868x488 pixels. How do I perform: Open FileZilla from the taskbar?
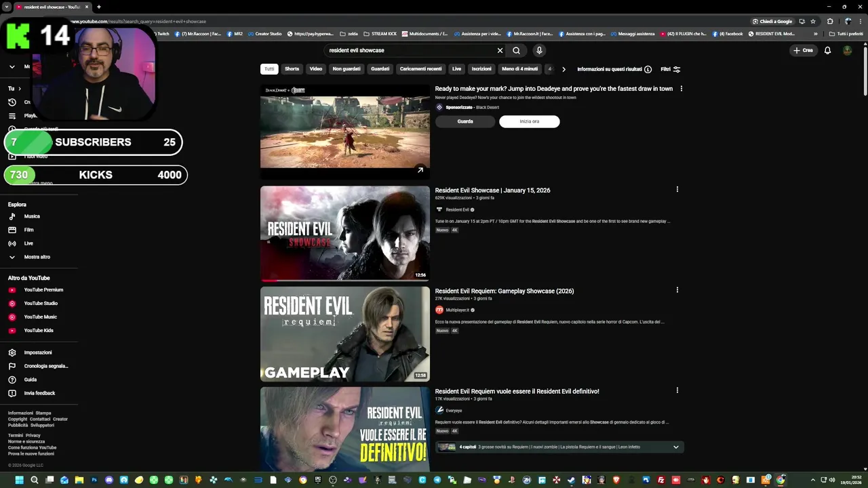(x=661, y=480)
